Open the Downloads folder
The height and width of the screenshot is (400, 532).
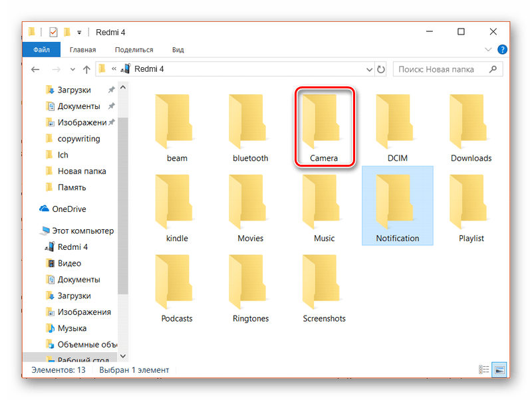pyautogui.click(x=471, y=129)
